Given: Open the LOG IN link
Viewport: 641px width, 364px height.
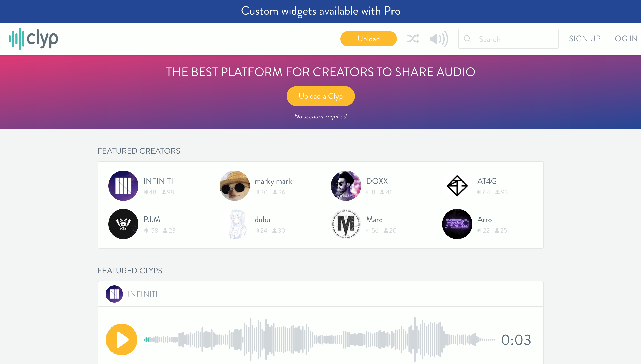Looking at the screenshot, I should point(624,39).
